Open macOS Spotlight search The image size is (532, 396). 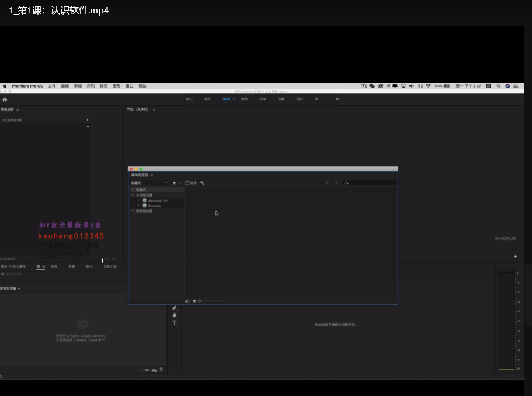point(498,86)
